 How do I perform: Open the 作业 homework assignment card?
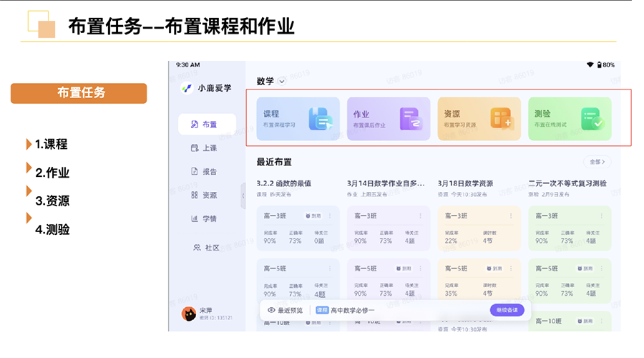coord(388,119)
